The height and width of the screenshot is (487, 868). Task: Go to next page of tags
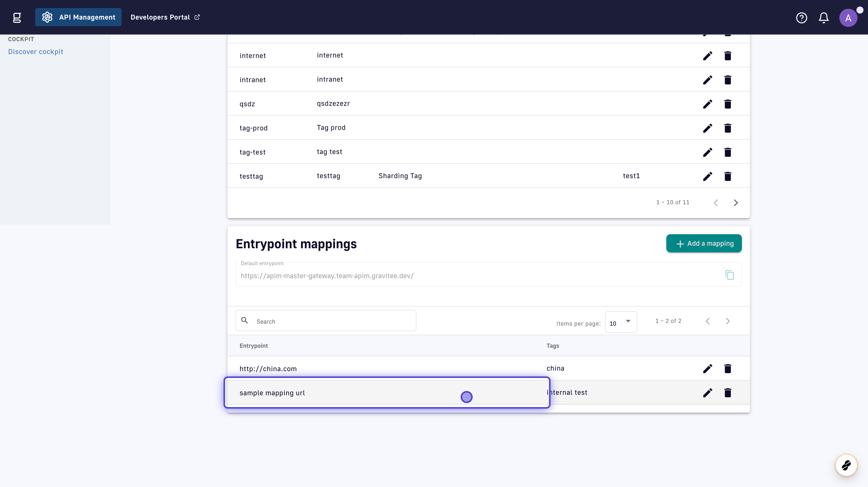click(x=736, y=203)
